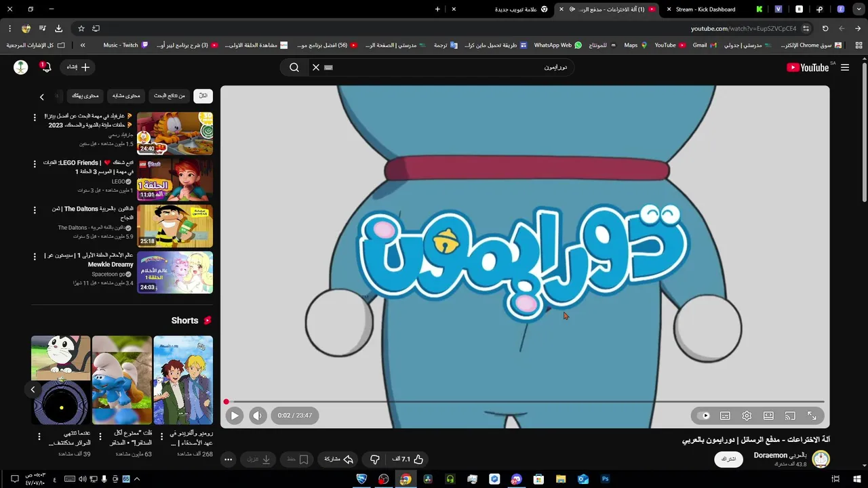Viewport: 868px width, 488px height.
Task: Run the YouTube search (magnifier)
Action: [x=294, y=67]
